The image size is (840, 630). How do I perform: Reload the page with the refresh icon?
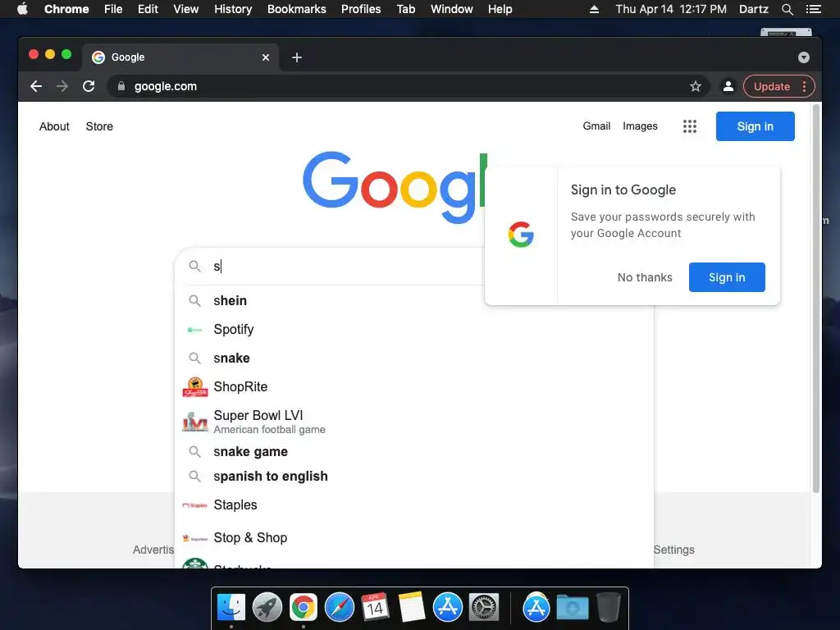pyautogui.click(x=89, y=86)
